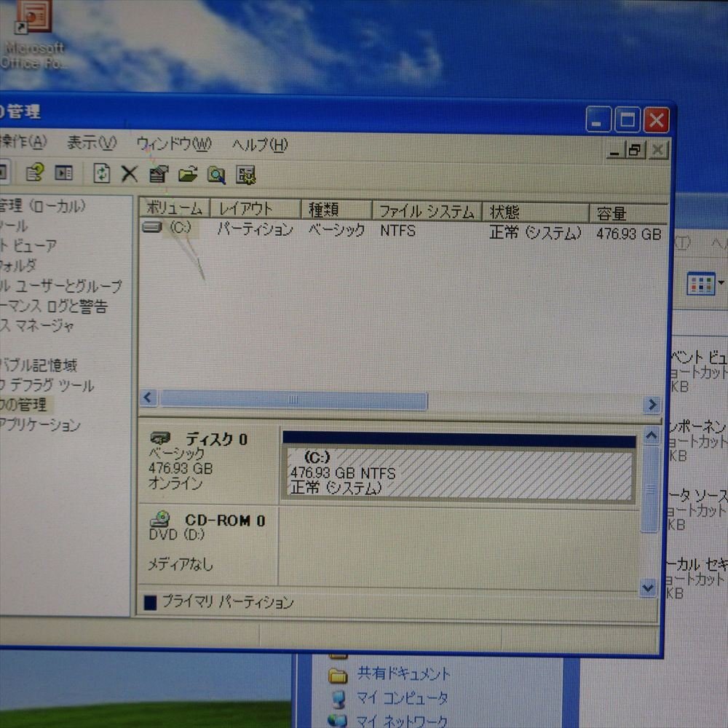
Task: Click the help toolbar icon with question mark
Action: click(35, 173)
